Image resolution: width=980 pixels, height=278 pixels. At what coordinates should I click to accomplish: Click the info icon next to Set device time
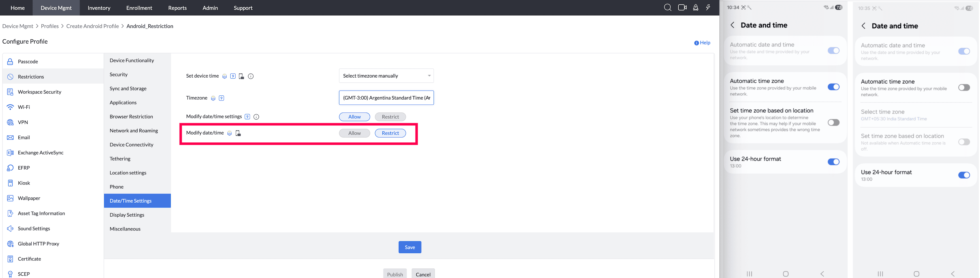coord(250,76)
